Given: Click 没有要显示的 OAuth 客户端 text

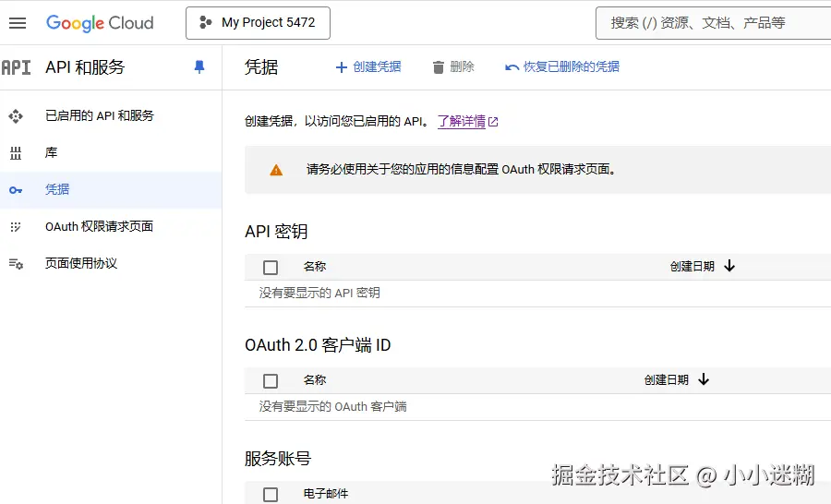Looking at the screenshot, I should [332, 406].
